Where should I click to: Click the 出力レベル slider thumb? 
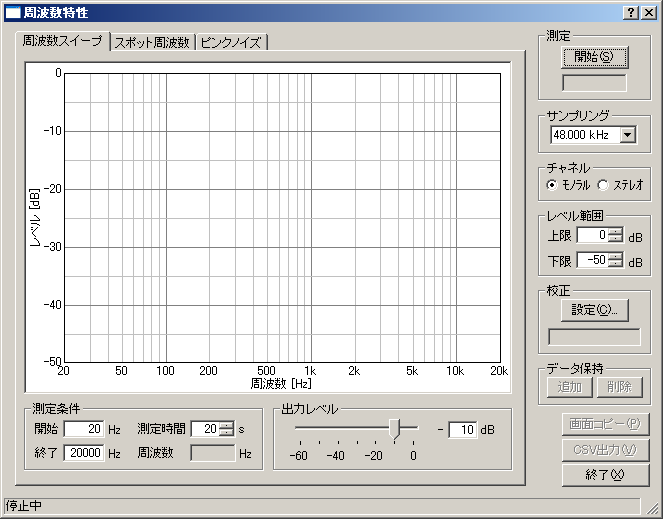point(394,429)
